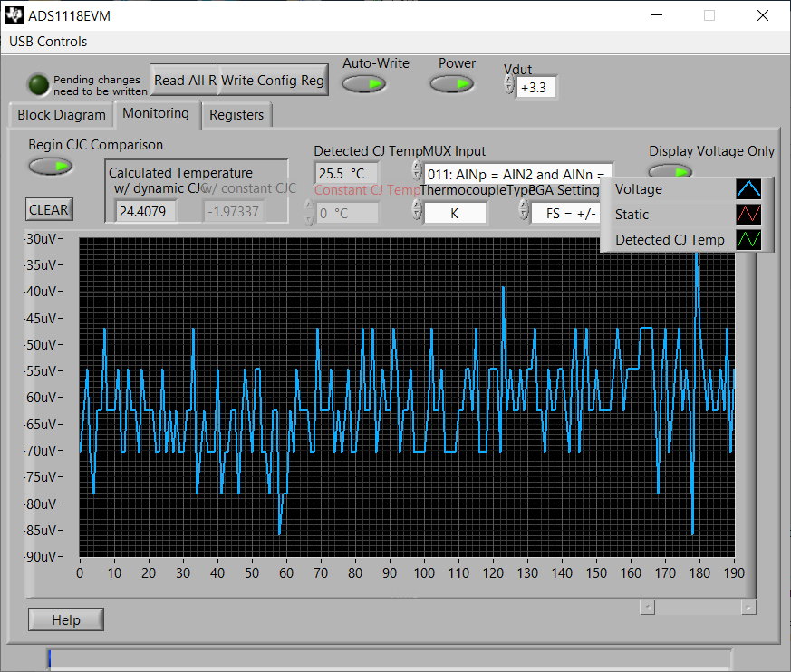791x672 pixels.
Task: Click the pending changes LED indicator
Action: [39, 84]
